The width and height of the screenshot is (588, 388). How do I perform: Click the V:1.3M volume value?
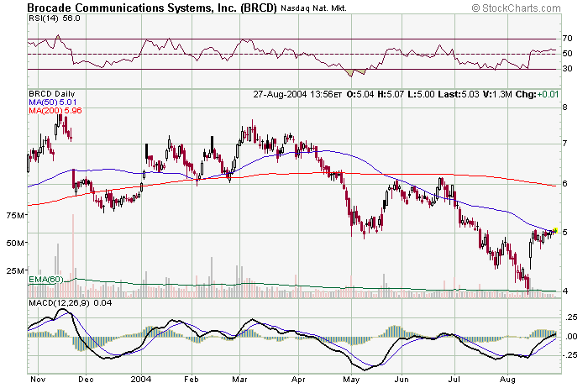pyautogui.click(x=497, y=94)
